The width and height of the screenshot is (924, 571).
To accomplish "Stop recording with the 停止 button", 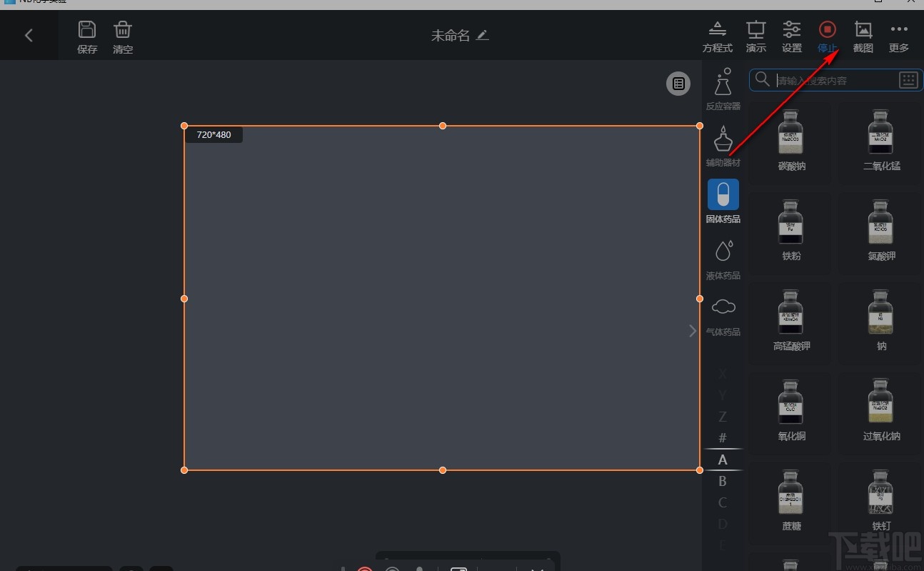I will 828,36.
